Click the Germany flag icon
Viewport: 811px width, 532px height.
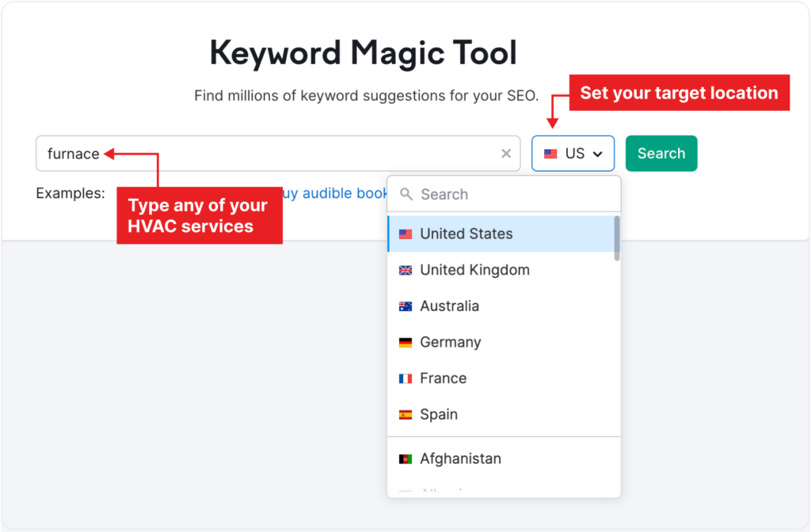click(405, 342)
